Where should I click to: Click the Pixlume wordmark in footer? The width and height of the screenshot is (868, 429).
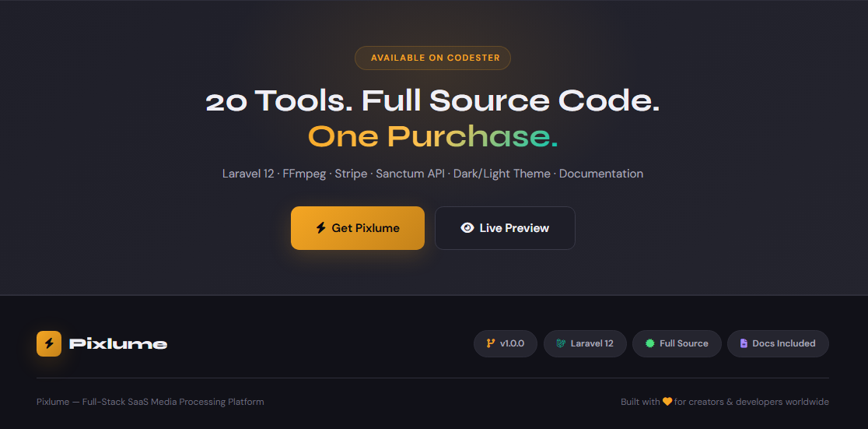tap(118, 343)
